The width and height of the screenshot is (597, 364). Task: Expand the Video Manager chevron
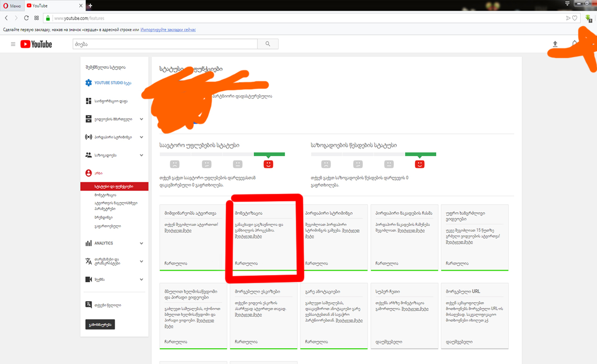(x=142, y=119)
